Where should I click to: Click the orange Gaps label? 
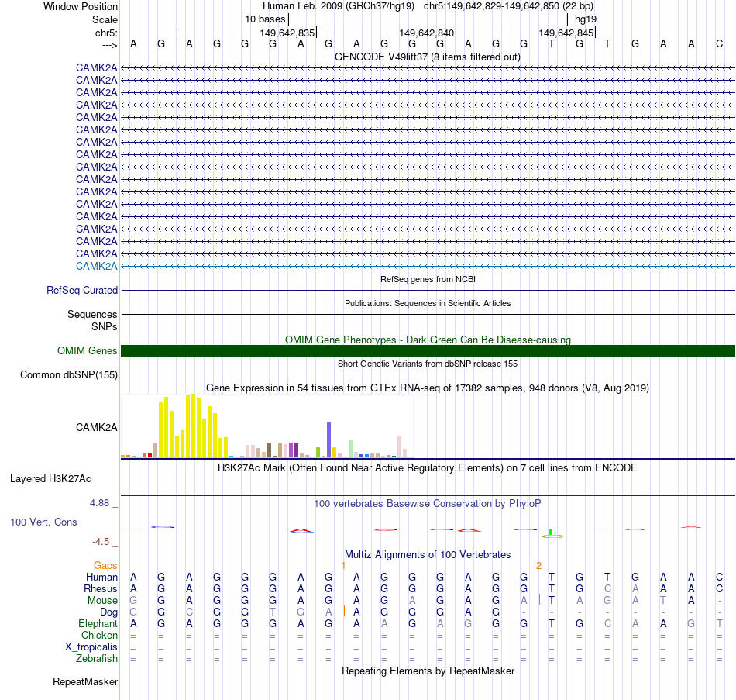click(x=105, y=566)
